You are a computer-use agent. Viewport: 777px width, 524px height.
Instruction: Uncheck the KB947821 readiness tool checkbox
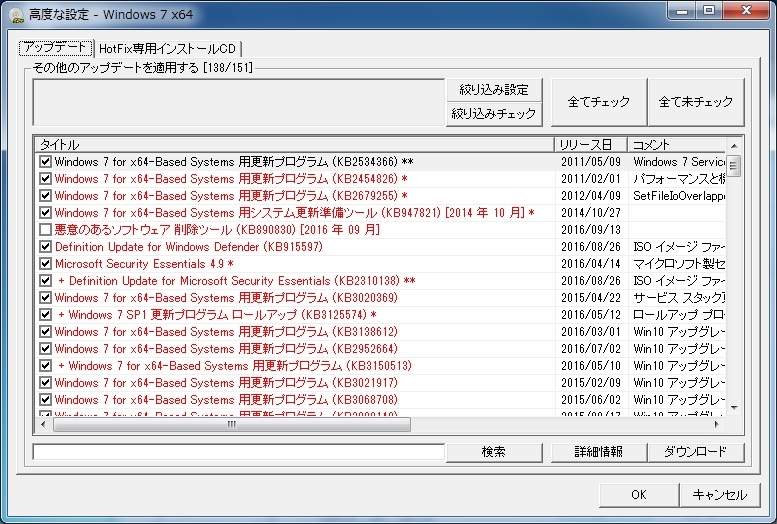(46, 213)
